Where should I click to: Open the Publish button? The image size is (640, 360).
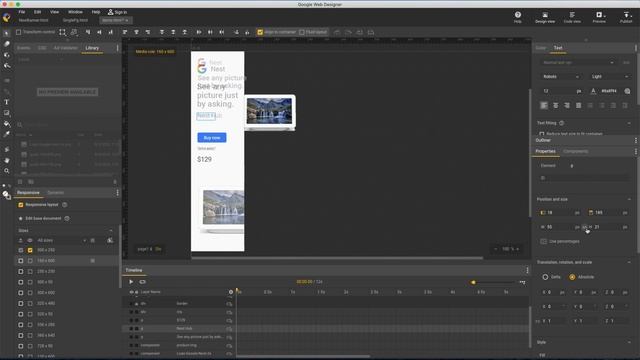[x=626, y=17]
